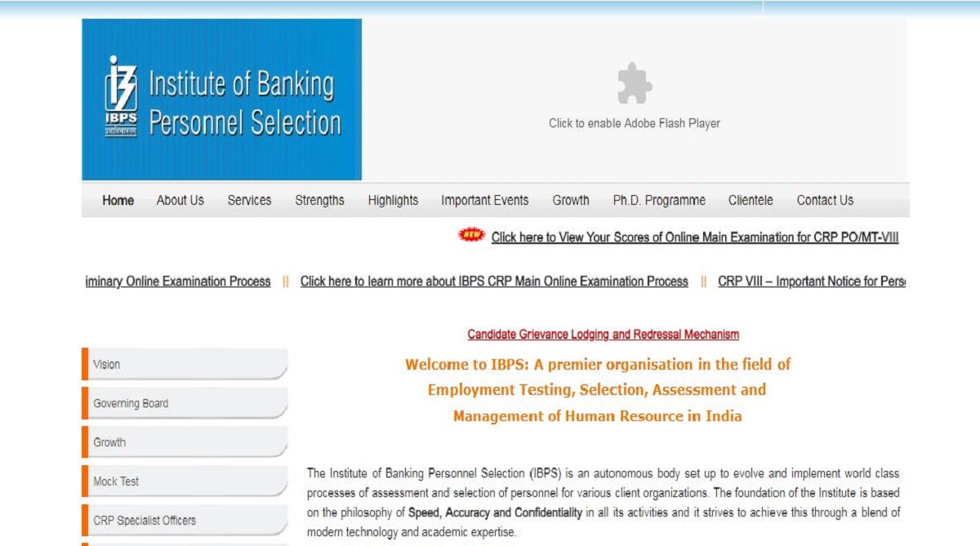Open Preliminary Online Examination Process link
Screen dimensions: 980x546
pos(178,282)
